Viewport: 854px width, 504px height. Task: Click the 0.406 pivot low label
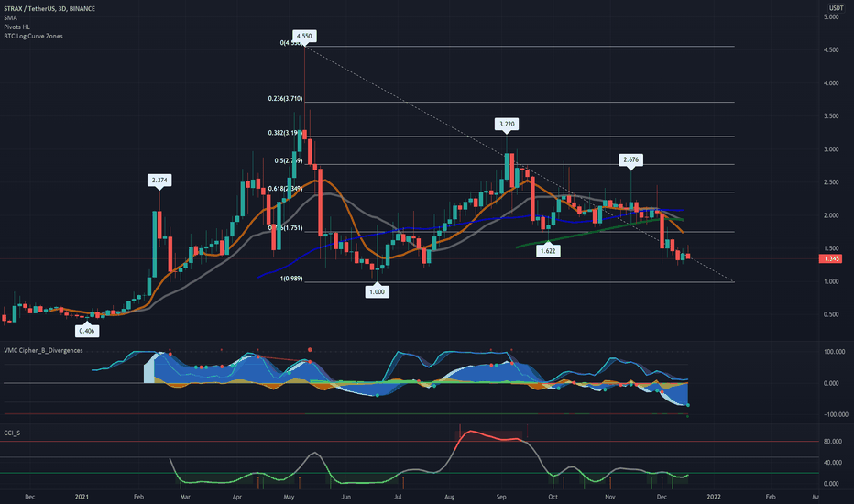(87, 331)
